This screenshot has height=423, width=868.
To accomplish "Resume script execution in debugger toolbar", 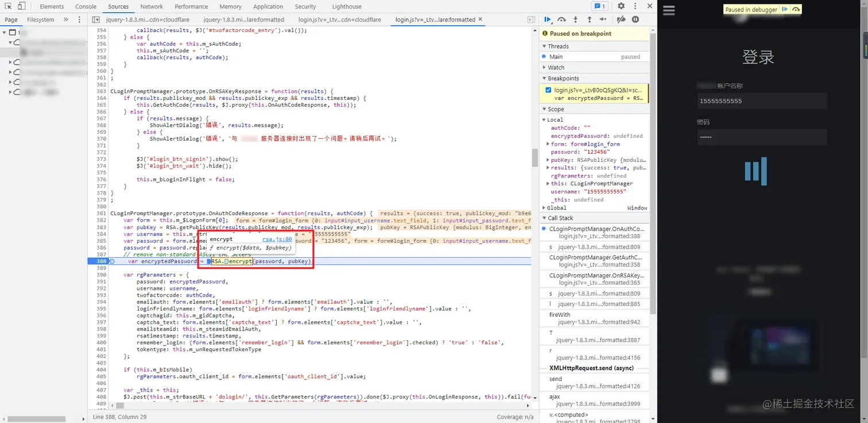I will point(548,20).
